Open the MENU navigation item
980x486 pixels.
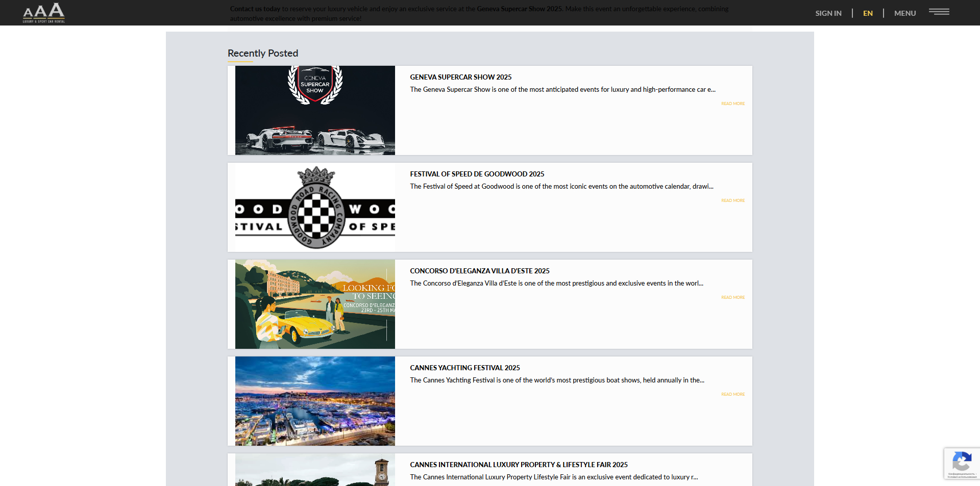point(905,13)
